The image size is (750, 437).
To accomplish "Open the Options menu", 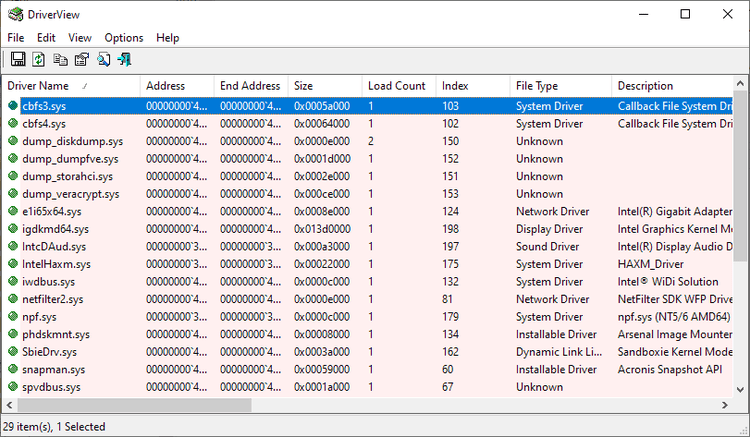I will point(124,38).
